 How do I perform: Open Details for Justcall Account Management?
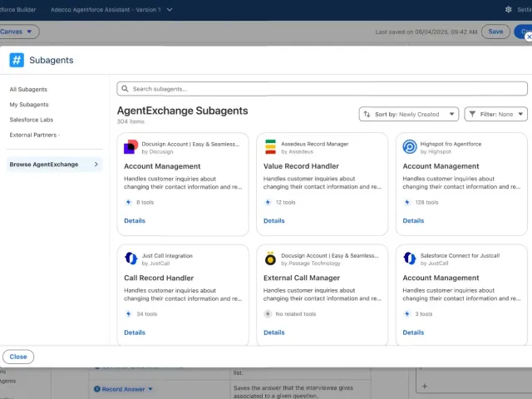[x=413, y=332]
